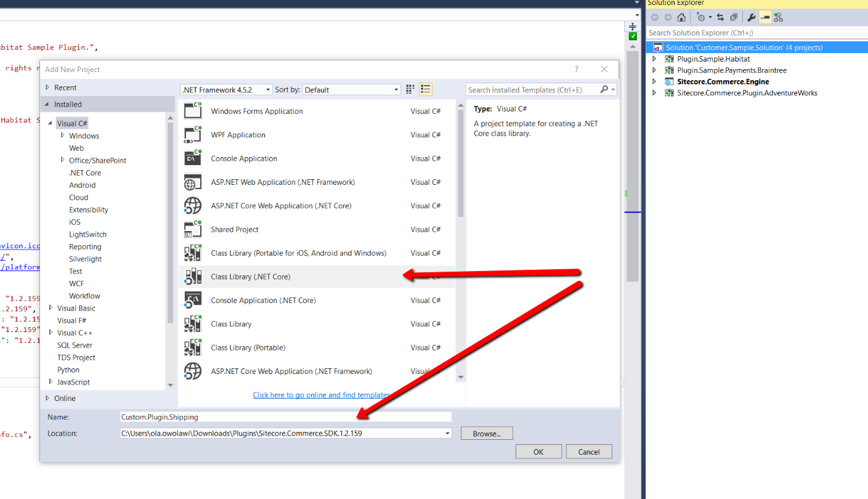Collapse all items in Solution Explorer

(x=734, y=17)
